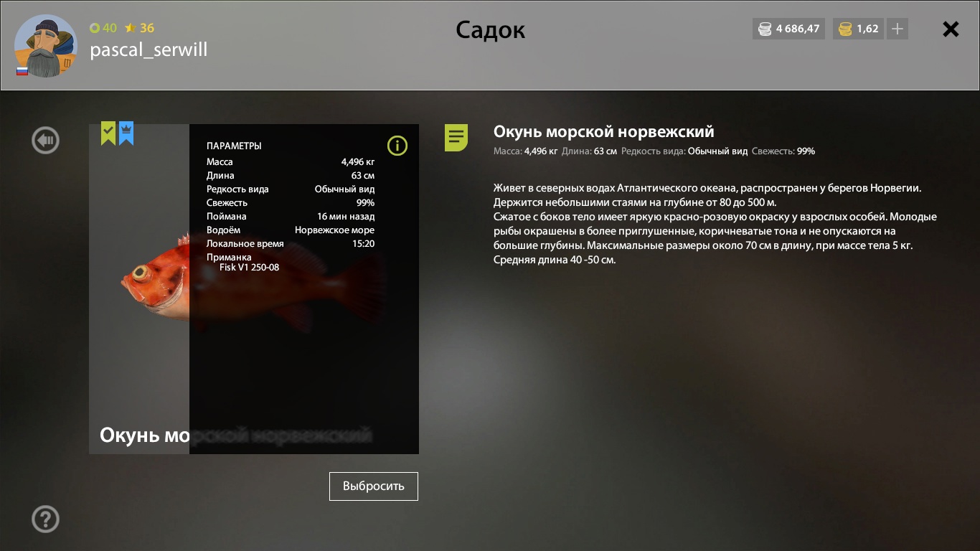This screenshot has width=980, height=551.
Task: Click the level 40 indicator
Action: coord(103,28)
